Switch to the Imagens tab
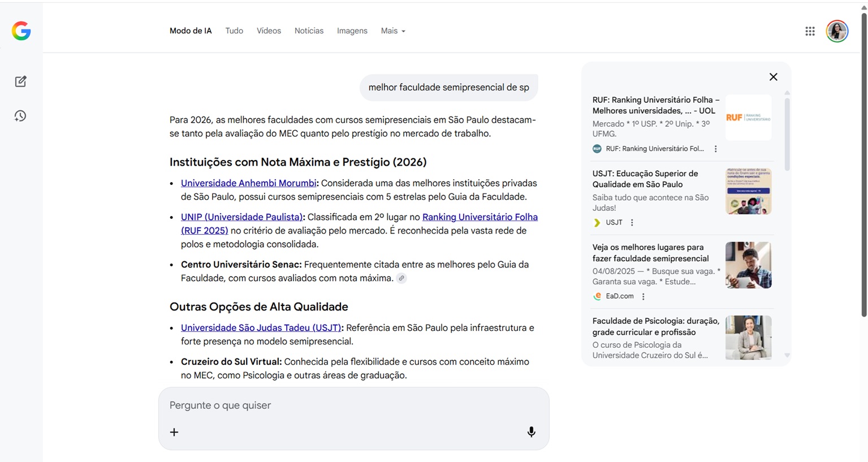Viewport: 868px width, 462px height. pyautogui.click(x=352, y=31)
